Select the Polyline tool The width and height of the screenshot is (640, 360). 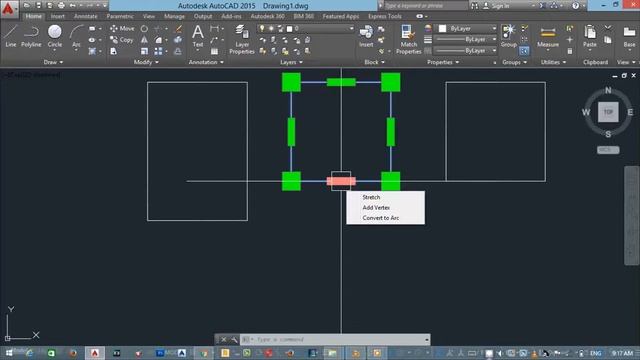[31, 36]
